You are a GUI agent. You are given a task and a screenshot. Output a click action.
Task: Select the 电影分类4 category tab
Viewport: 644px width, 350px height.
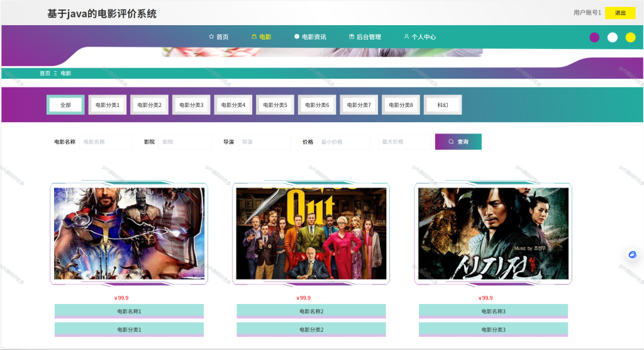coord(233,105)
